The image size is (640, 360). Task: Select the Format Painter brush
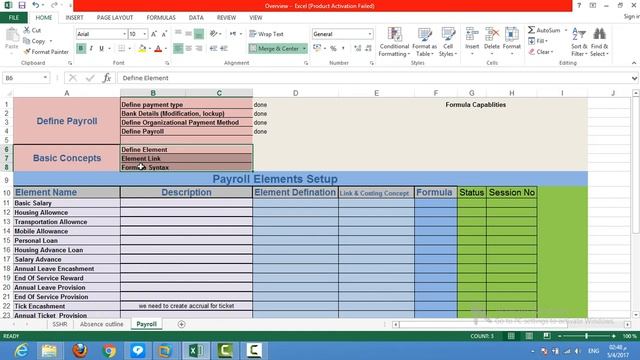[27, 52]
